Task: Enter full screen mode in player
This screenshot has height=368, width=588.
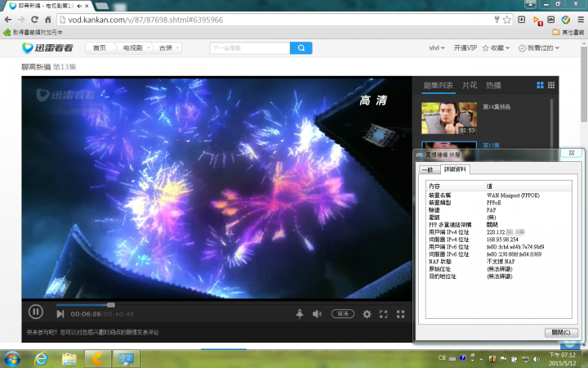Action: [x=400, y=314]
